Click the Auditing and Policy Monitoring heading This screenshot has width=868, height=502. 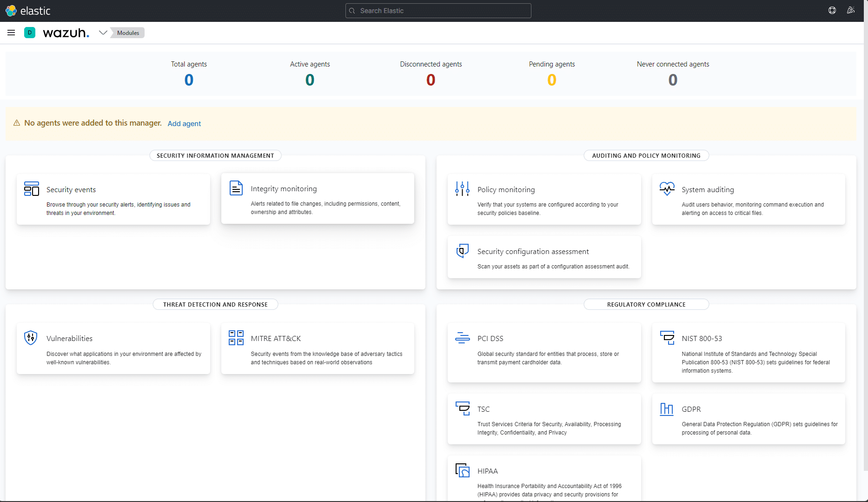coord(646,155)
